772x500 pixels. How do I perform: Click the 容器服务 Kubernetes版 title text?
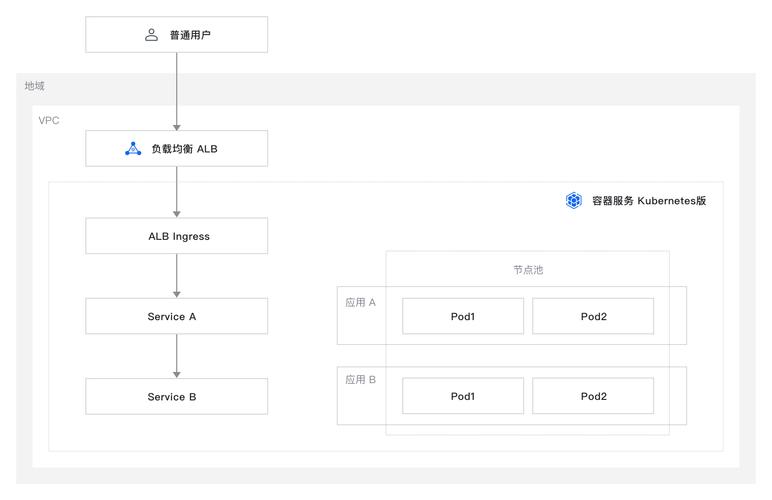point(649,200)
